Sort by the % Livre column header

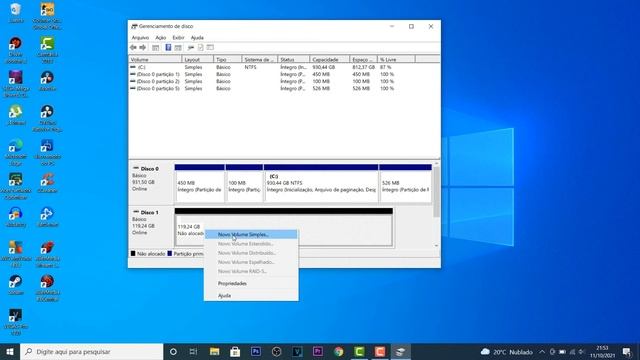(396, 60)
